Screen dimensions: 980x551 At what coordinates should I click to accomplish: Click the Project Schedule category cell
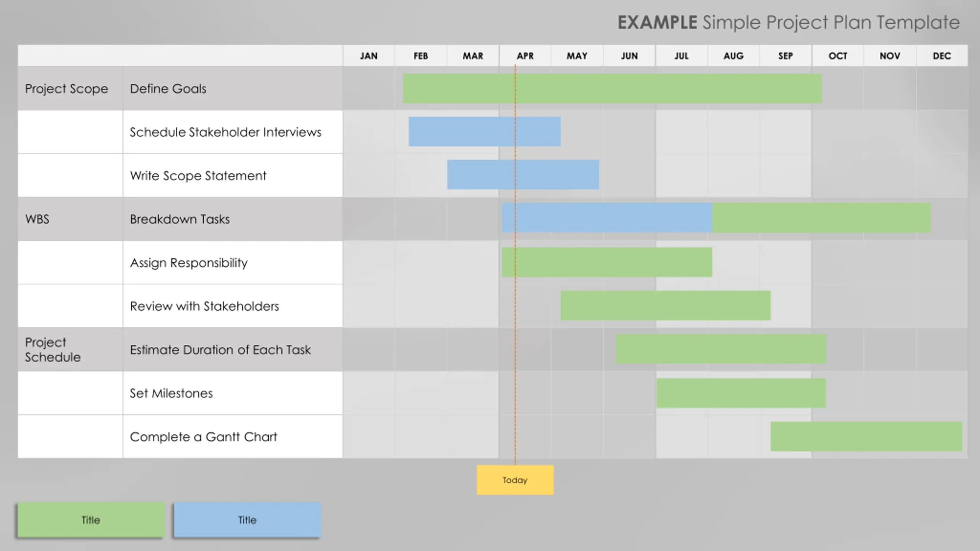[x=70, y=349]
